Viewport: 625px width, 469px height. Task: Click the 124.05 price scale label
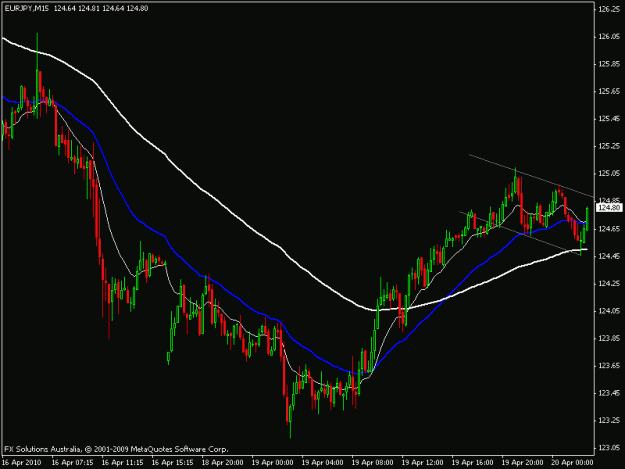coord(609,311)
